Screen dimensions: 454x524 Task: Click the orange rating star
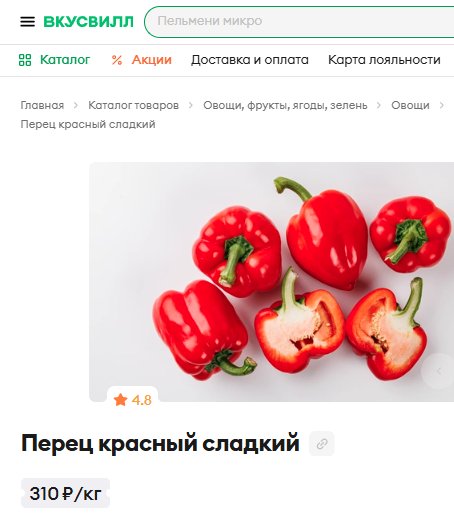click(120, 400)
